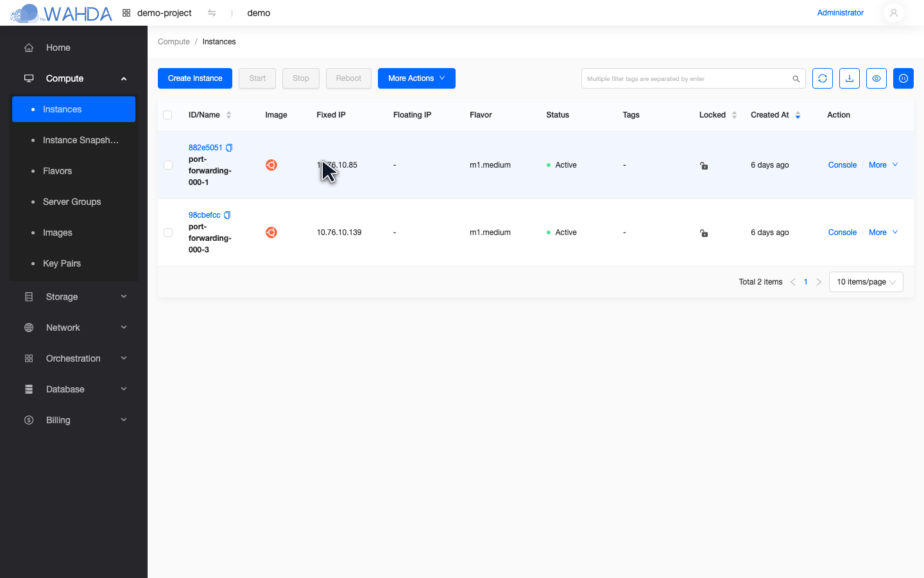Click the WAHDA logo

coord(61,13)
